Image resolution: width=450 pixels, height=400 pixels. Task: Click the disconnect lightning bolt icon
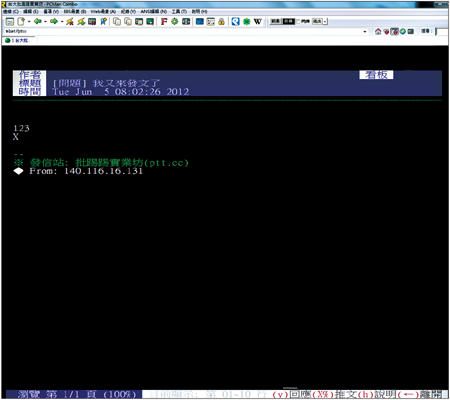click(70, 22)
